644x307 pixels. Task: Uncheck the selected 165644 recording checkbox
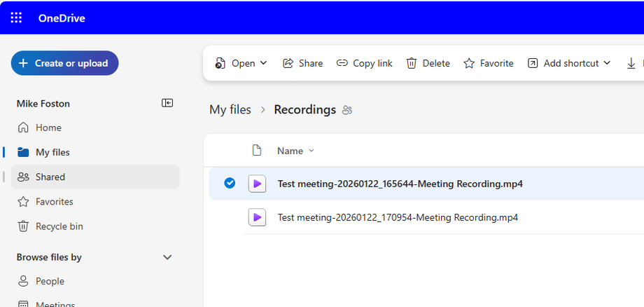230,184
